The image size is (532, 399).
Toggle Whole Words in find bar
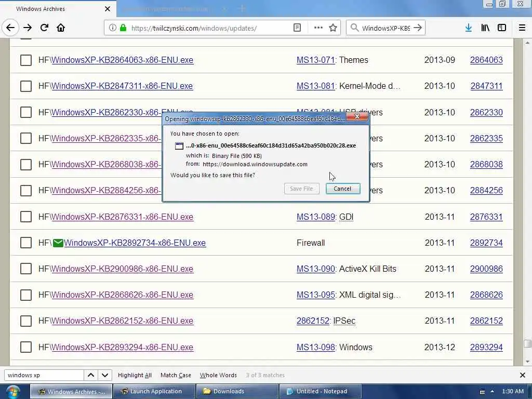coord(218,375)
